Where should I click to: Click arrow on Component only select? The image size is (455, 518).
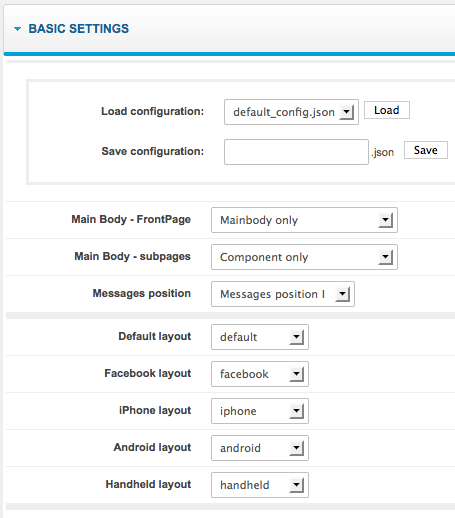[385, 257]
